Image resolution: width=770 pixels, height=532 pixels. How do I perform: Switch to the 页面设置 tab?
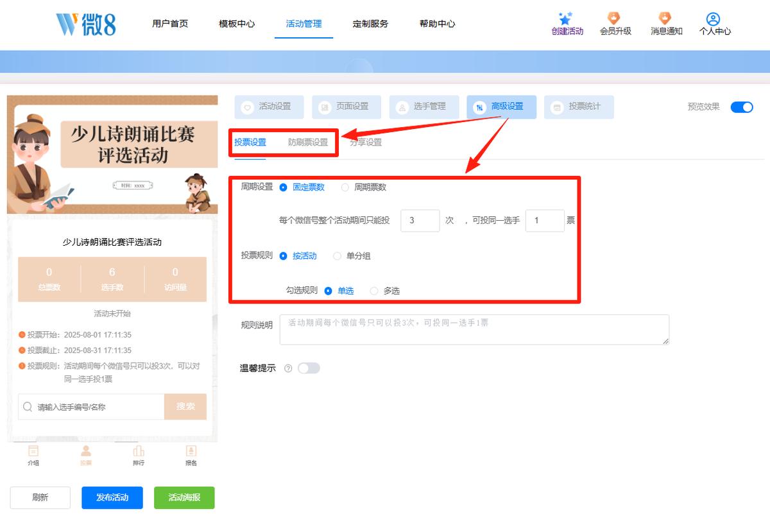(346, 107)
